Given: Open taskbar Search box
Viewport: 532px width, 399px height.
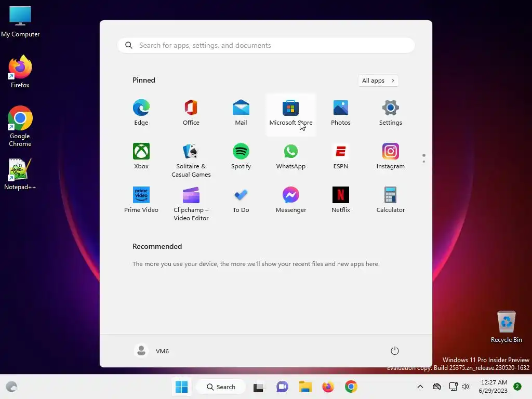Looking at the screenshot, I should click(x=221, y=387).
